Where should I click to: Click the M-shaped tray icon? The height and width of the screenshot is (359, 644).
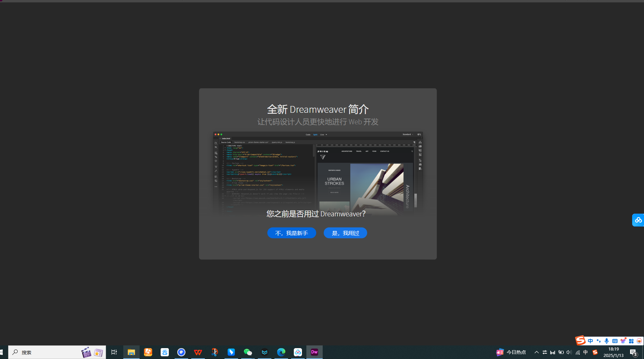pyautogui.click(x=553, y=352)
